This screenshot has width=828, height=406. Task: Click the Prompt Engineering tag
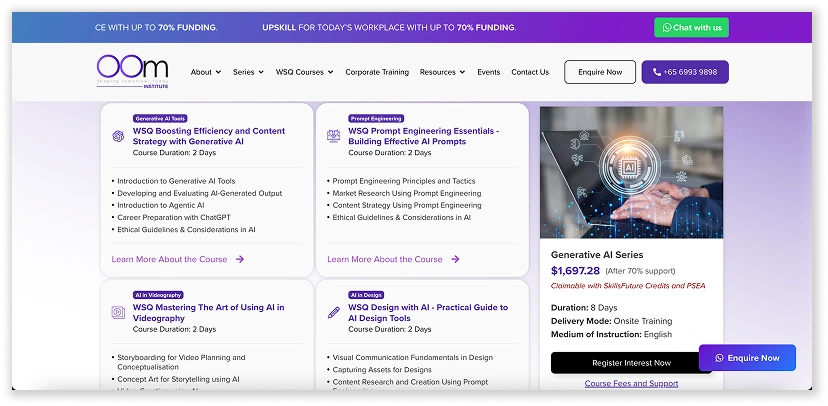(376, 119)
